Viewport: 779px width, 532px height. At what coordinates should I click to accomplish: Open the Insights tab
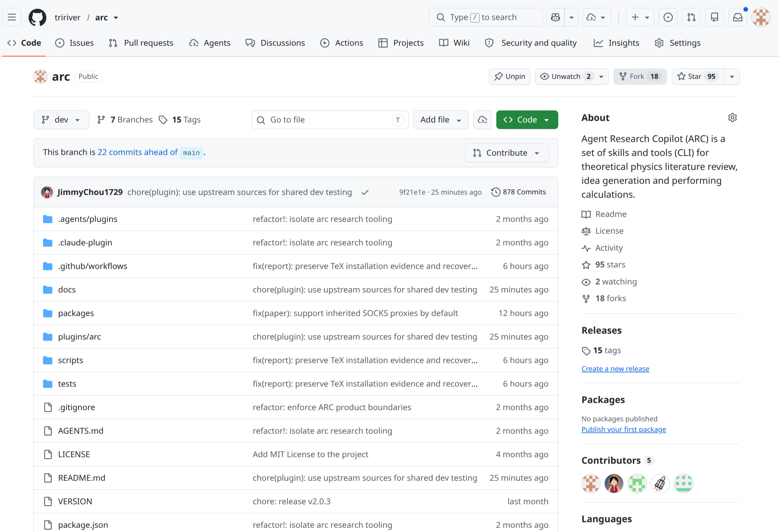tap(616, 43)
